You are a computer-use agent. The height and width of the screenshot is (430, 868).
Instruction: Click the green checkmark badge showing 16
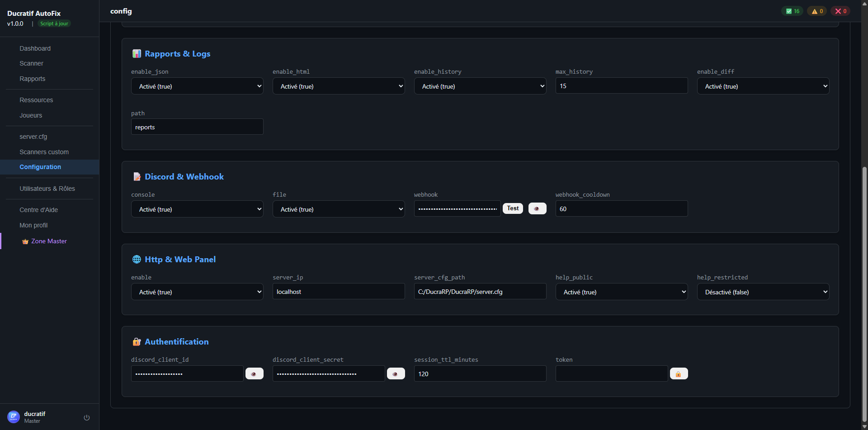coord(792,11)
